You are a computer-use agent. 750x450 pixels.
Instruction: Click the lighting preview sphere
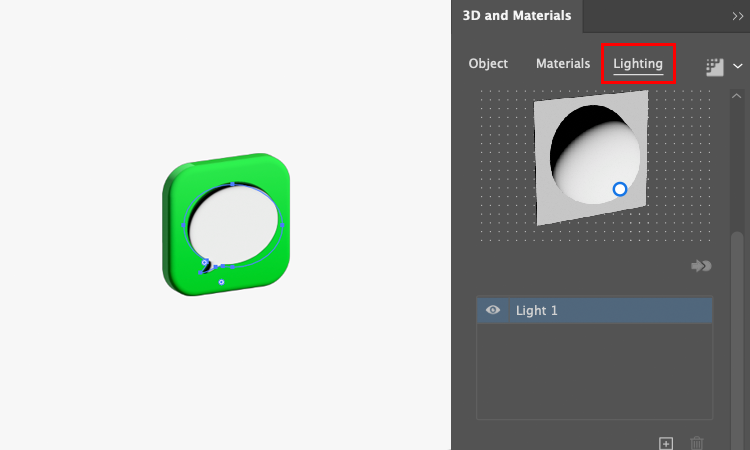pos(595,155)
